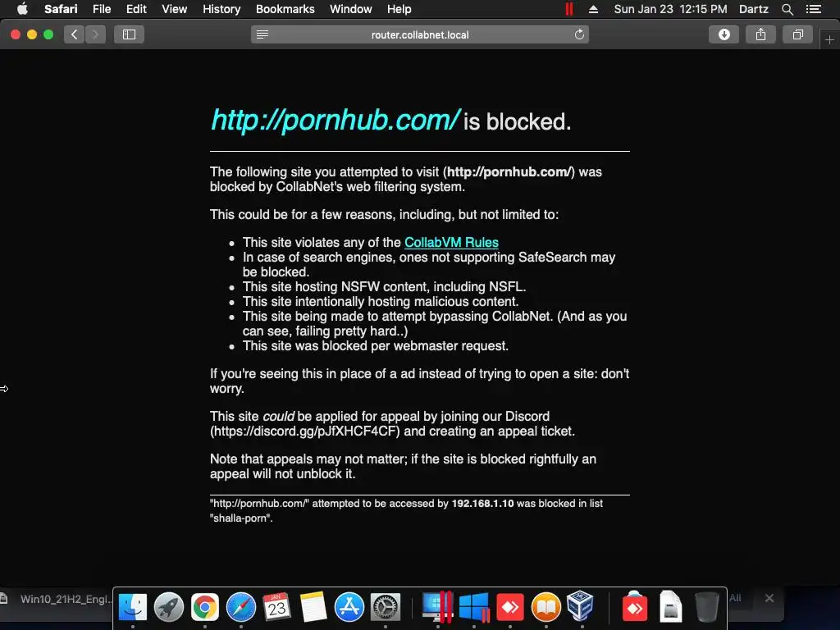Show downloads via the download arrow icon
This screenshot has width=840, height=630.
pos(724,34)
